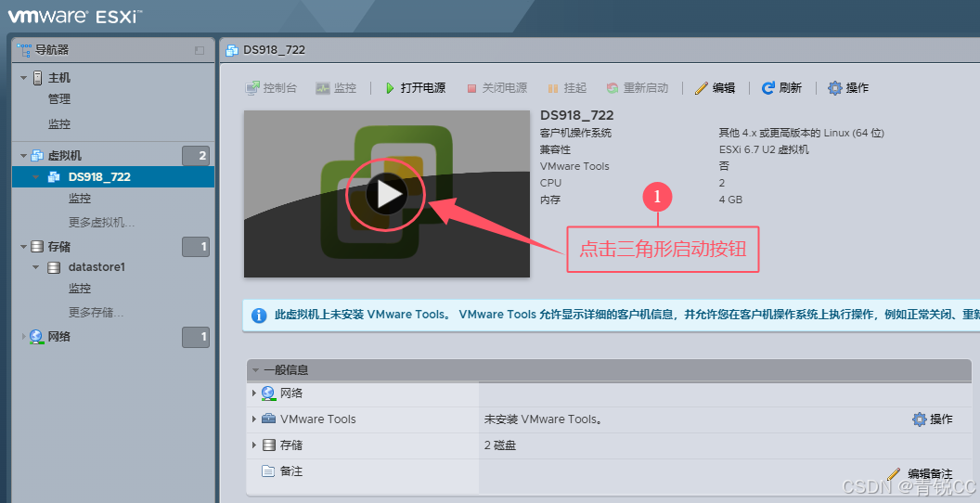Click the host (主机) device icon
The width and height of the screenshot is (980, 503).
[37, 78]
